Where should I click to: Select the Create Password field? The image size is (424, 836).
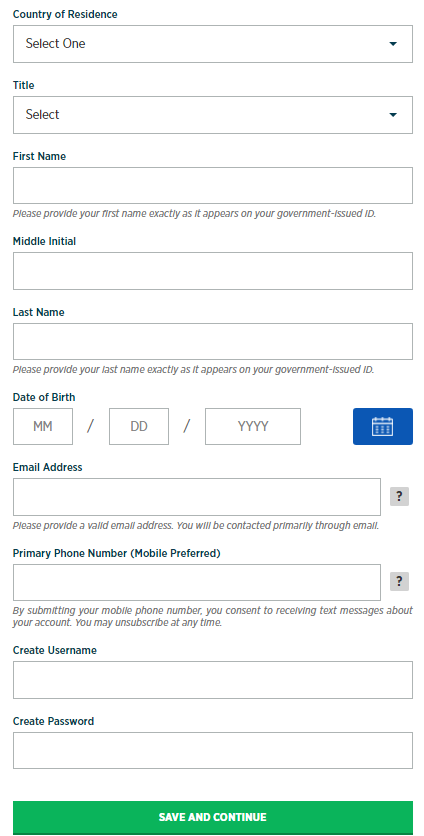click(213, 750)
